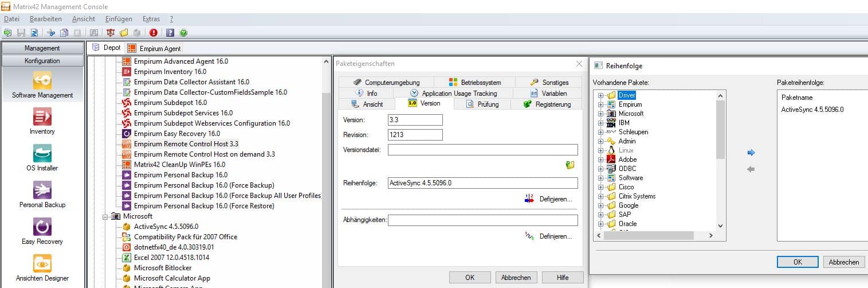Expand the Adobe node in Reihenfolge
Screen dimensions: 868x288
pos(600,159)
